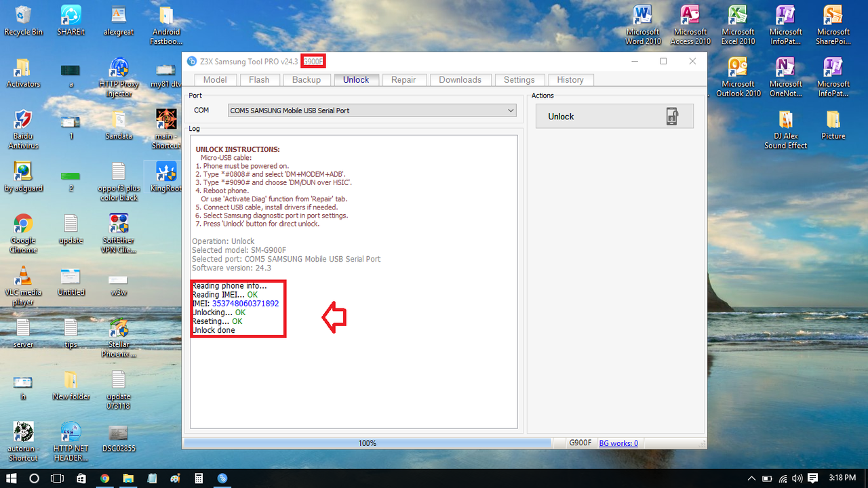This screenshot has width=868, height=488.
Task: Click the Z3X tool taskbar icon
Action: 222,479
